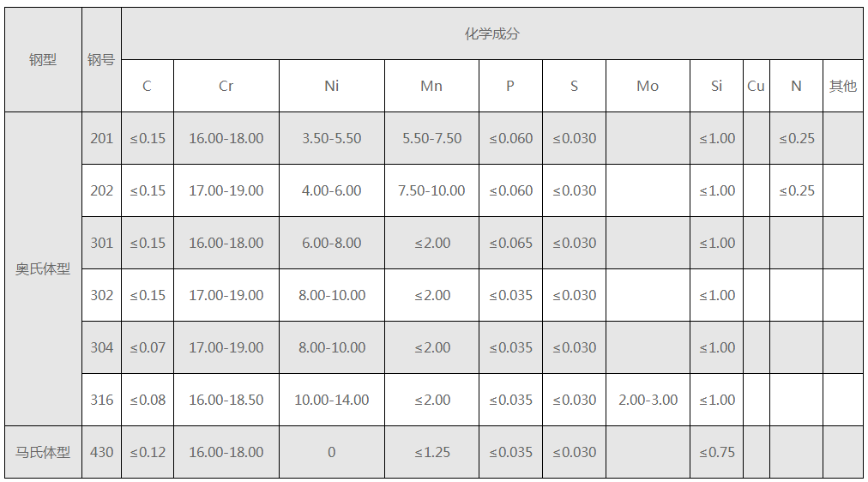Screen dimensions: 868x482
Task: Click the Cr column header
Action: (x=226, y=86)
